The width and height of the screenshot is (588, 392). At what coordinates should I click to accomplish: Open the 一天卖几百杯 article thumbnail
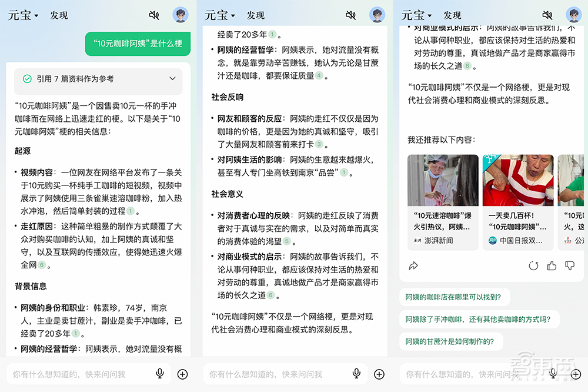click(x=518, y=180)
